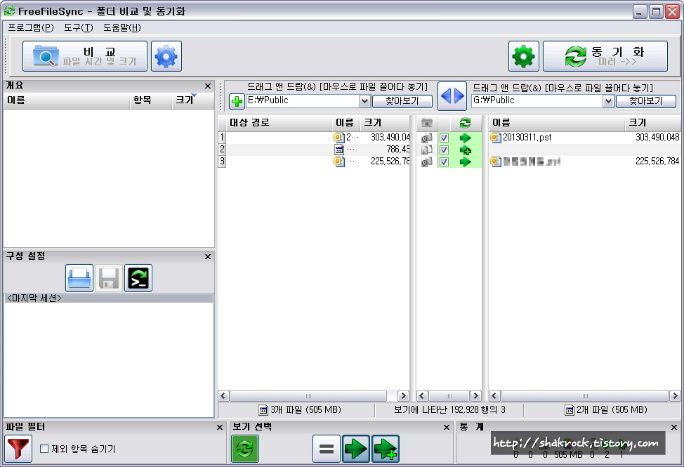
Task: Open the 도움말(H) menu
Action: pos(122,28)
